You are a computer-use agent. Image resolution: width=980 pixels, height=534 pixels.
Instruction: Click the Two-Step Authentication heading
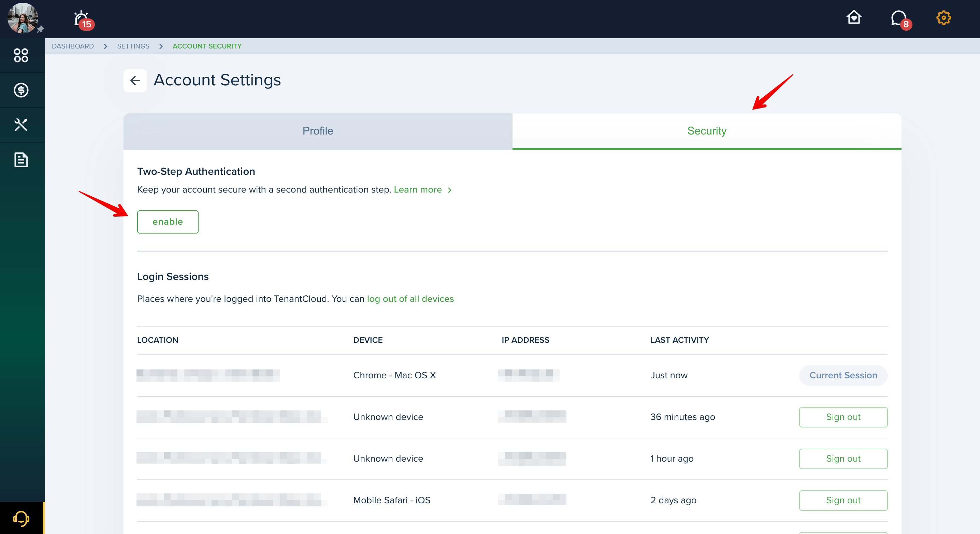(196, 172)
